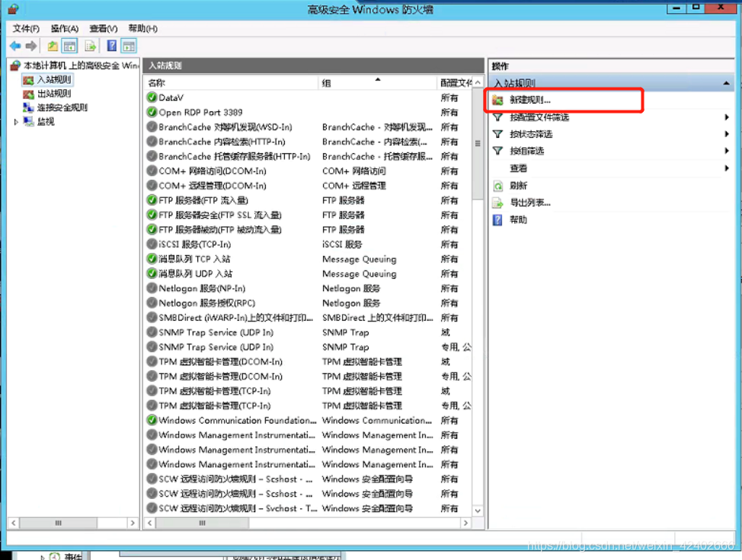Screen dimensions: 742x560
Task: Select 消息队列 UDP 入站 rule row
Action: coord(309,274)
